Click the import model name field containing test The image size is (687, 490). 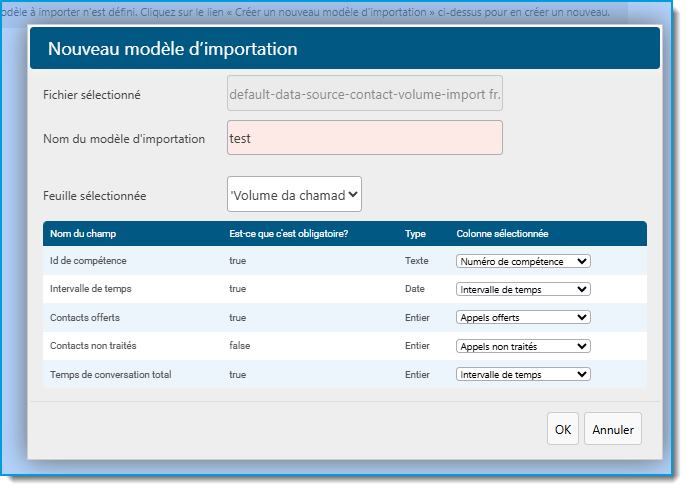[365, 138]
